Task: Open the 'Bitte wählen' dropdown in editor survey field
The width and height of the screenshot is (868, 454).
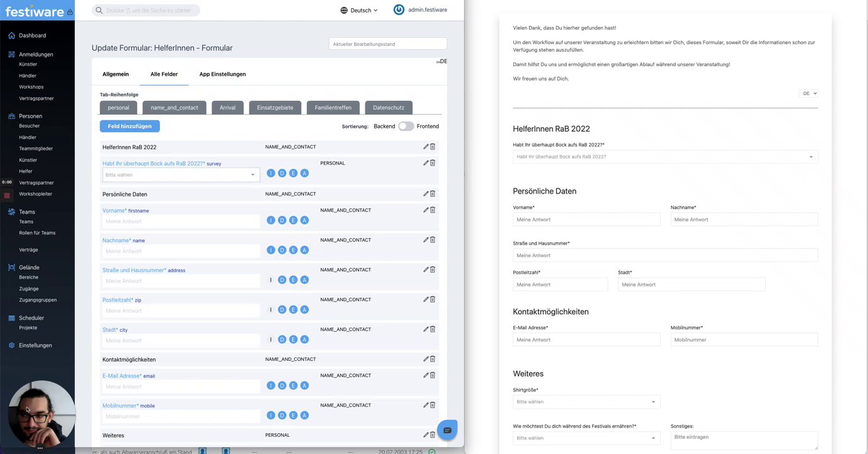Action: [x=181, y=175]
